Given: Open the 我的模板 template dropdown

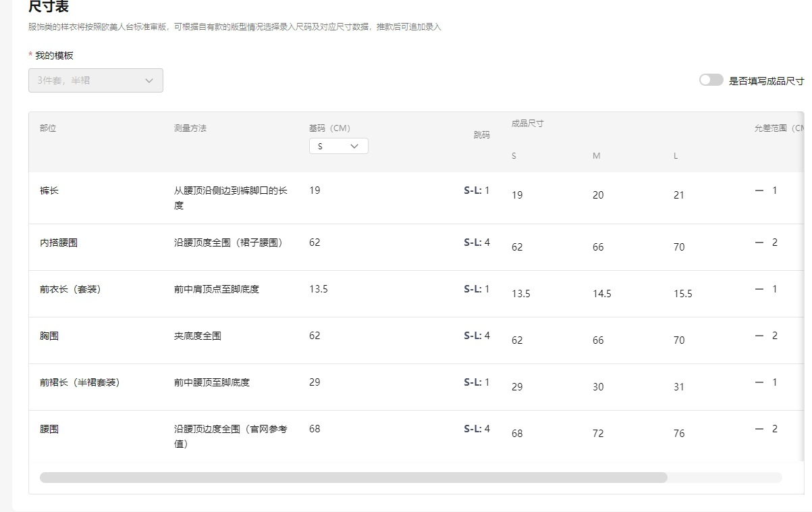Looking at the screenshot, I should [x=96, y=80].
